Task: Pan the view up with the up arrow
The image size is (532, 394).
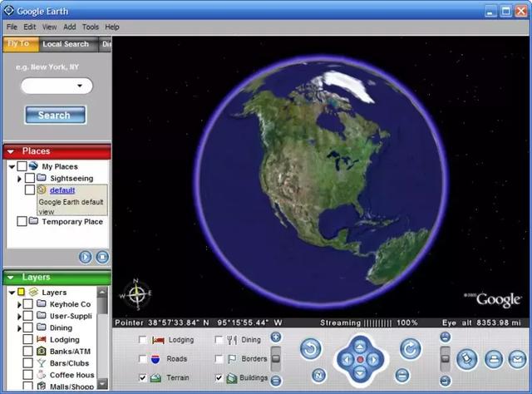Action: 360,346
